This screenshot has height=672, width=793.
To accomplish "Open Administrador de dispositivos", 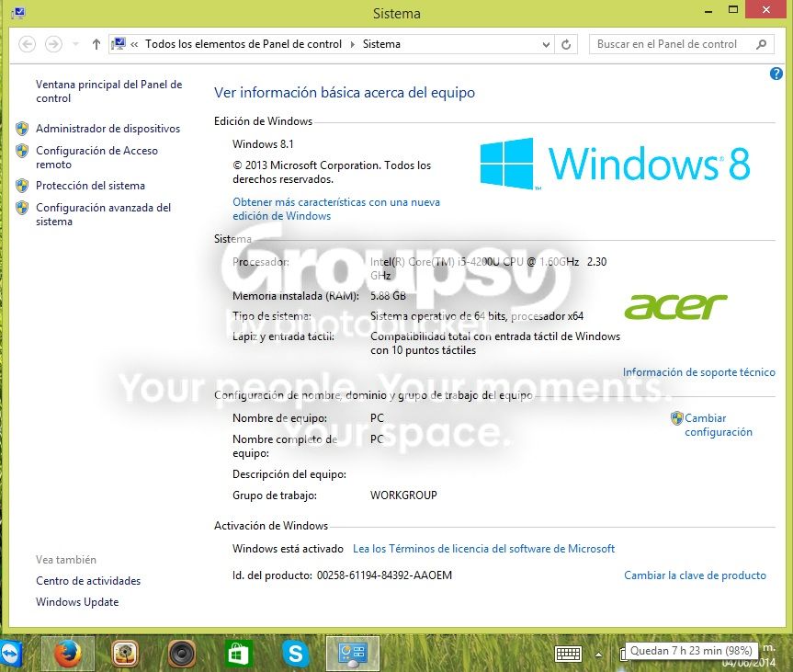I will click(108, 129).
